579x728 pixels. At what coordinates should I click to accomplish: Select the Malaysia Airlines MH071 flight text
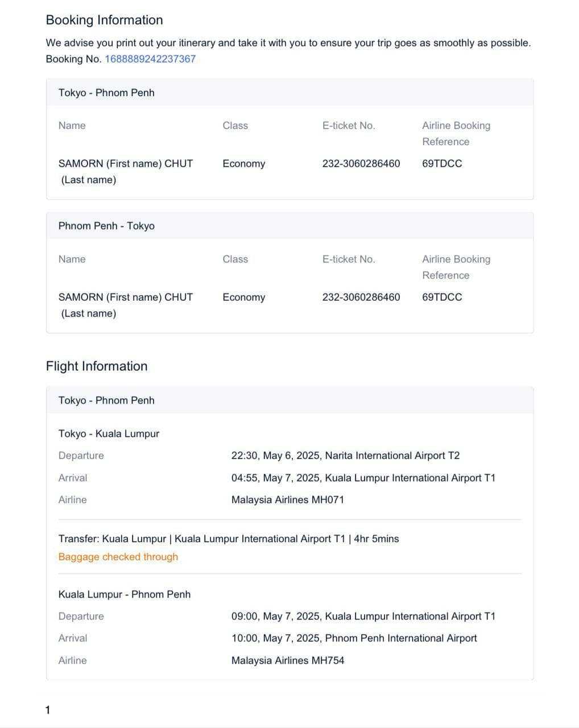288,500
